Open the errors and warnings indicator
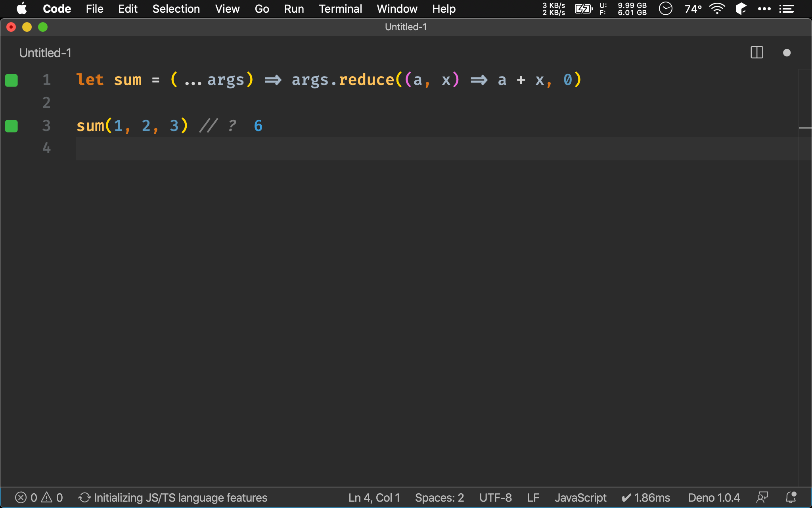 [x=39, y=498]
